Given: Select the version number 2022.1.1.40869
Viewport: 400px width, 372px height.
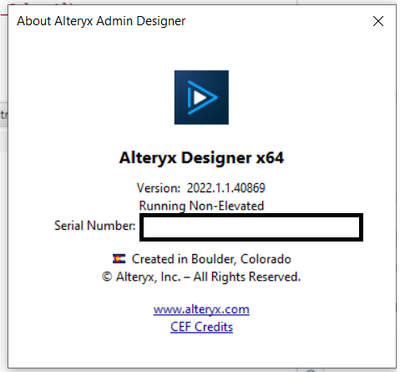Looking at the screenshot, I should (x=226, y=188).
